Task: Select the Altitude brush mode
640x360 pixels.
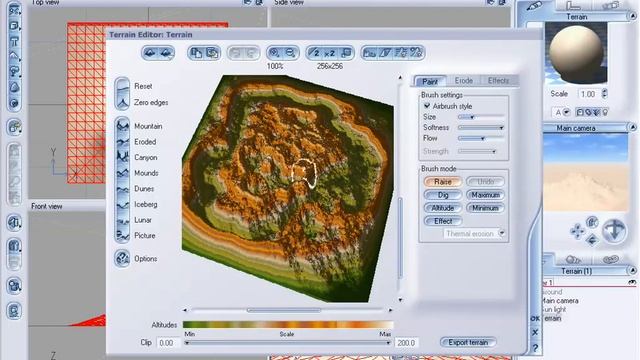Action: point(443,208)
